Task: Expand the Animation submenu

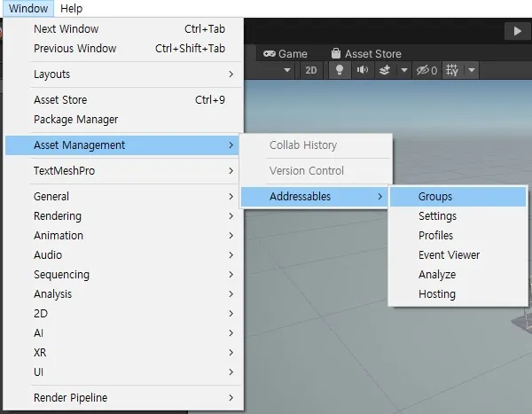Action: pos(123,236)
